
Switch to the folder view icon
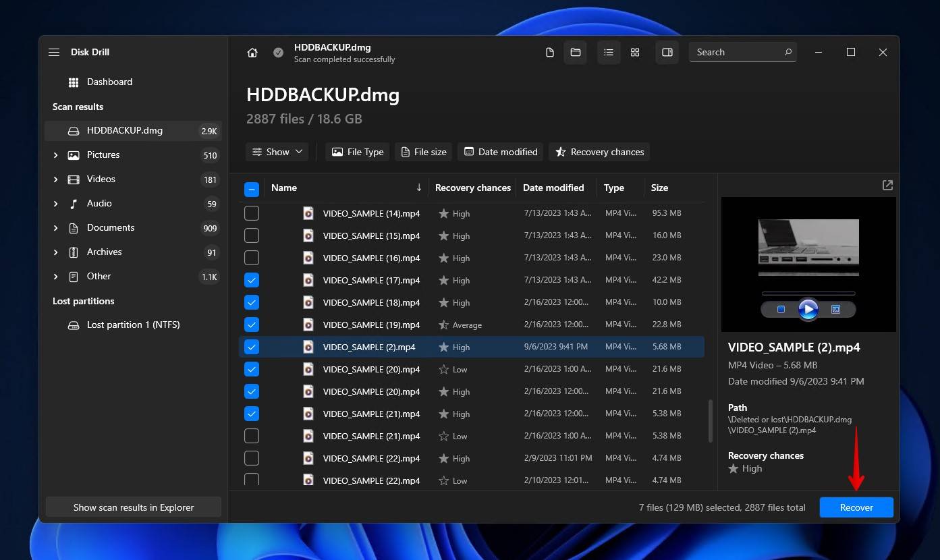tap(576, 53)
